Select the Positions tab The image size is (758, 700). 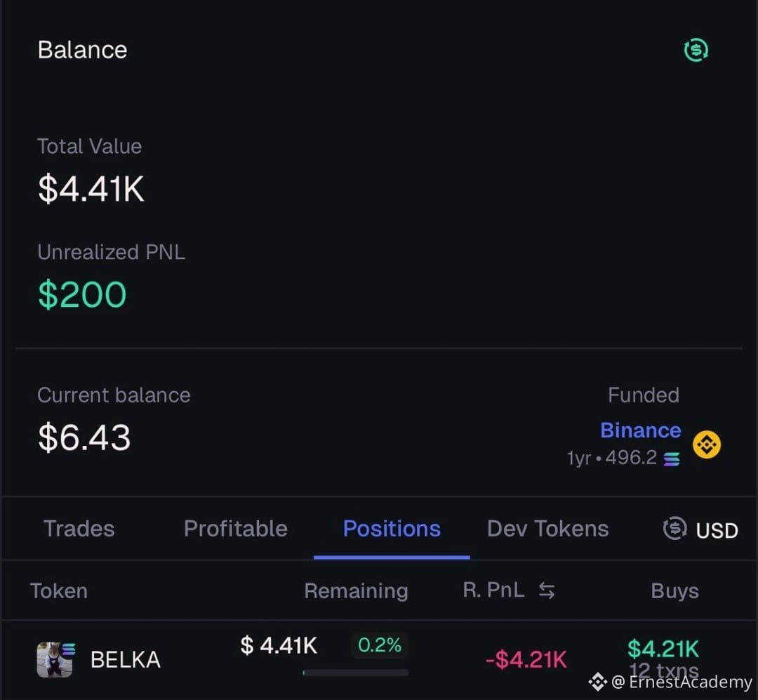click(392, 528)
